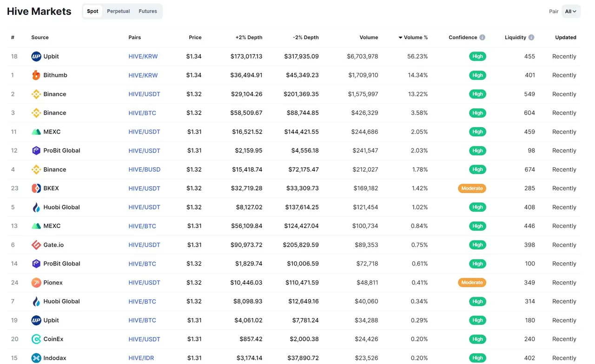This screenshot has height=364, width=595.
Task: Open Indodax HIVE/IDR pair link
Action: click(141, 358)
